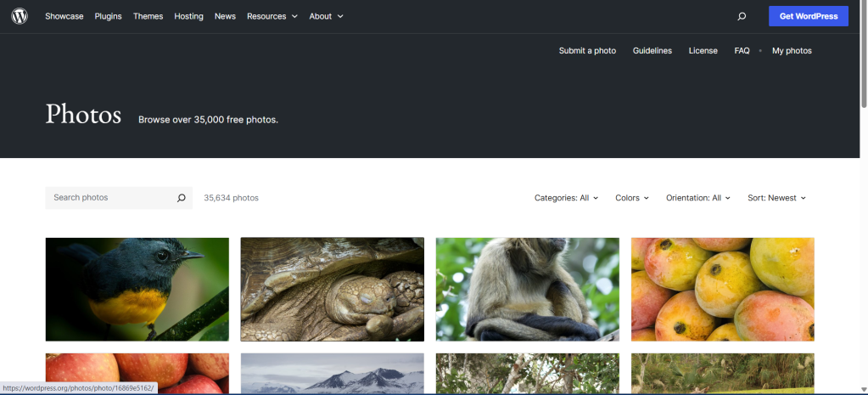Open the blue and yellow bird photo
The image size is (868, 395).
pos(137,289)
